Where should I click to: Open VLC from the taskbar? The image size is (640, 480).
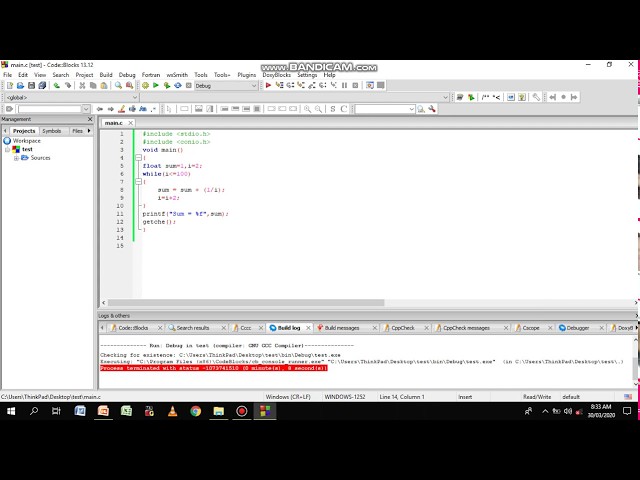pyautogui.click(x=173, y=411)
